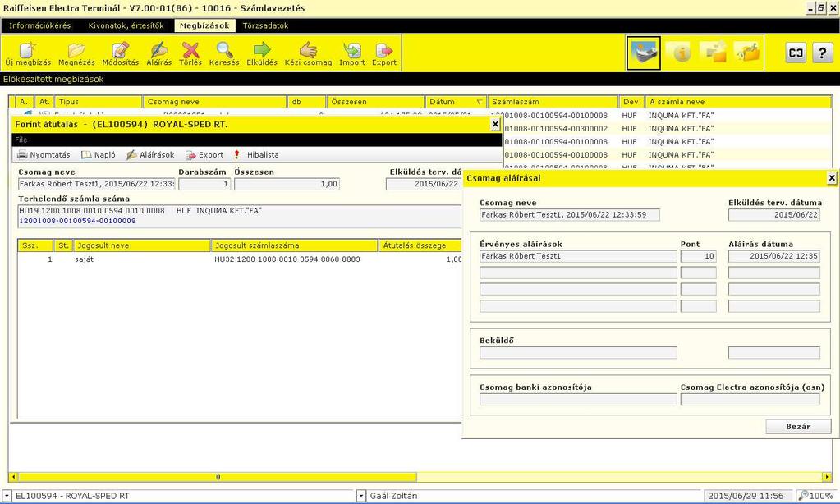840x504 pixels.
Task: Click the A számla neve column header
Action: coord(738,102)
